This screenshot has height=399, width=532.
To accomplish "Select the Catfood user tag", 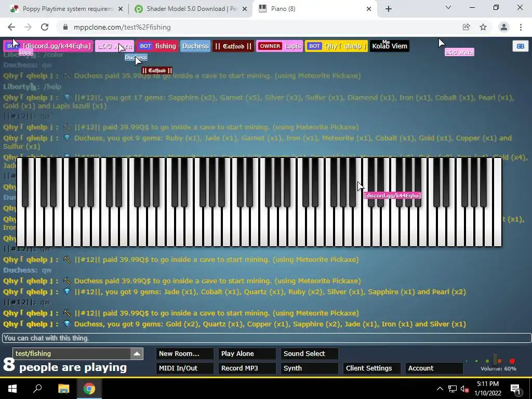I will (x=233, y=46).
